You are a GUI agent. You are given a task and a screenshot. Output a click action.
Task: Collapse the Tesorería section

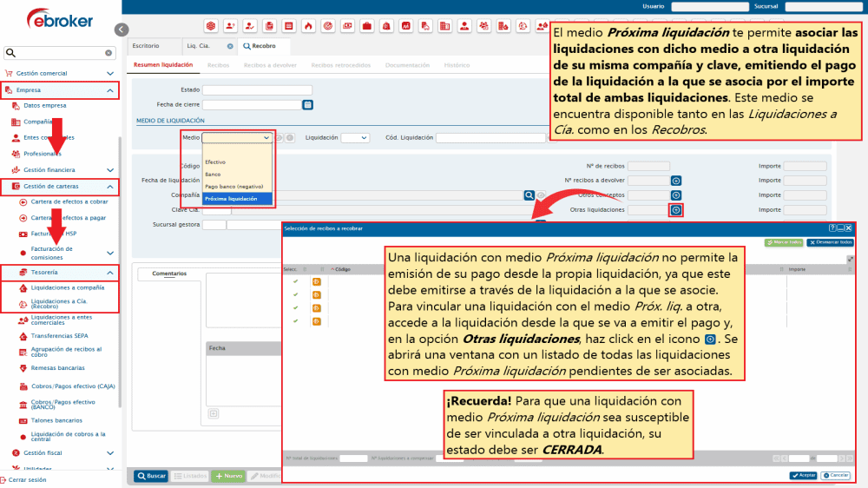coord(110,273)
